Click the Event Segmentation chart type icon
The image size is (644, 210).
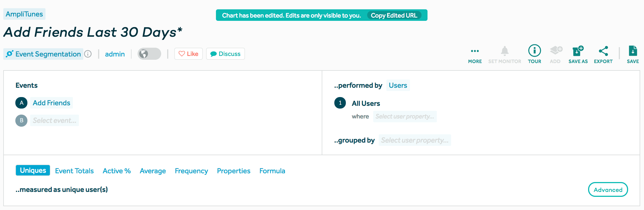coord(10,54)
